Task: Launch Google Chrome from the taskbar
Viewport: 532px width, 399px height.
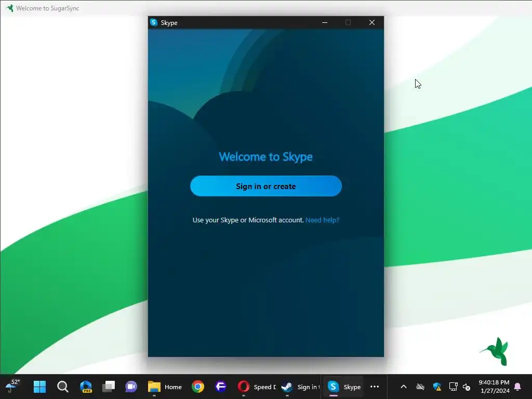Action: click(198, 387)
